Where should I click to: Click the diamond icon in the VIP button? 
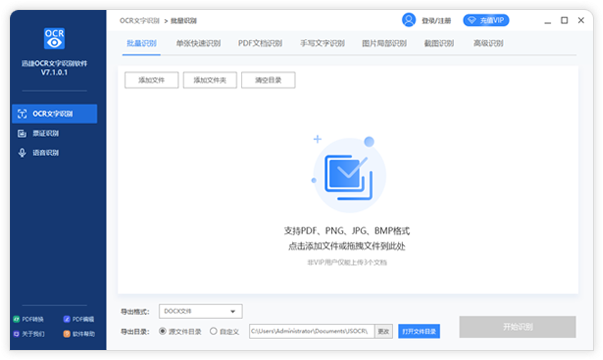pos(472,20)
